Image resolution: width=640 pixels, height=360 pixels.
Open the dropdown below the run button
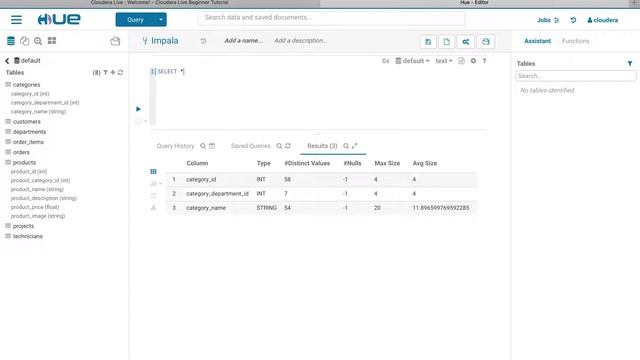(x=141, y=121)
